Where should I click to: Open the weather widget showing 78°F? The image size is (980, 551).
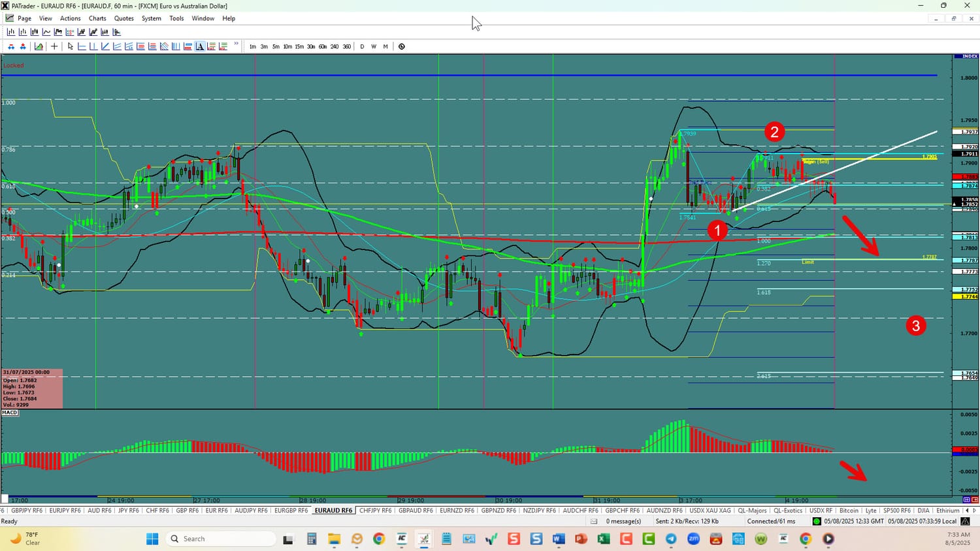coord(25,539)
